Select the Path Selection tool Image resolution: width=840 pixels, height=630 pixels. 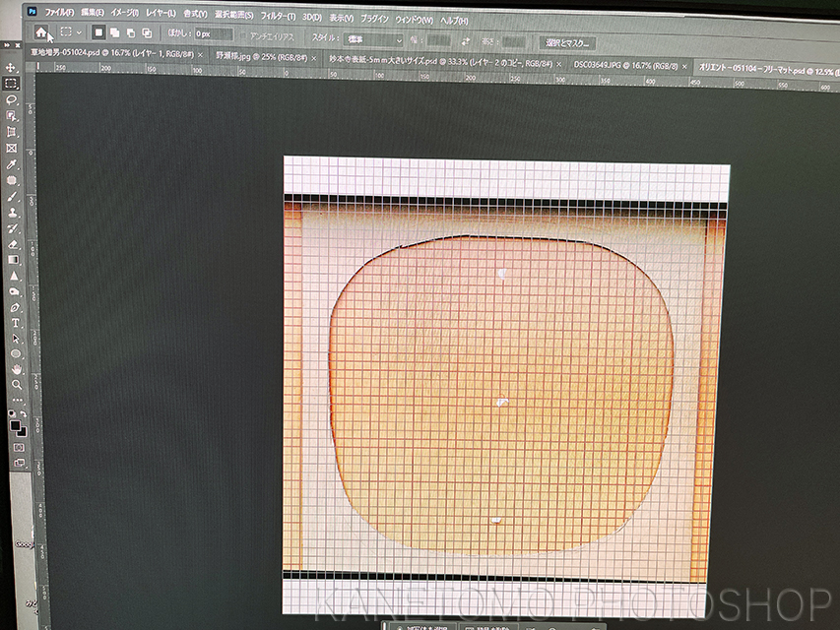click(x=16, y=339)
